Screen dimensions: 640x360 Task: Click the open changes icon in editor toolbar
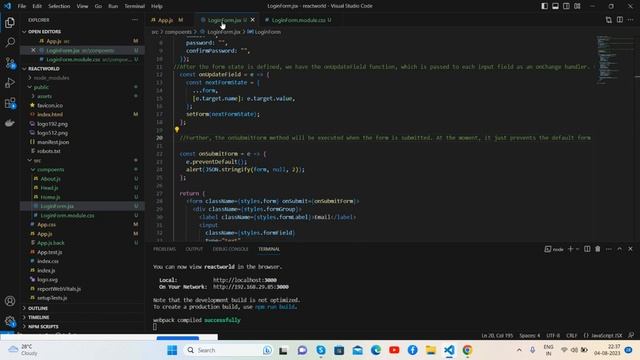[609, 20]
